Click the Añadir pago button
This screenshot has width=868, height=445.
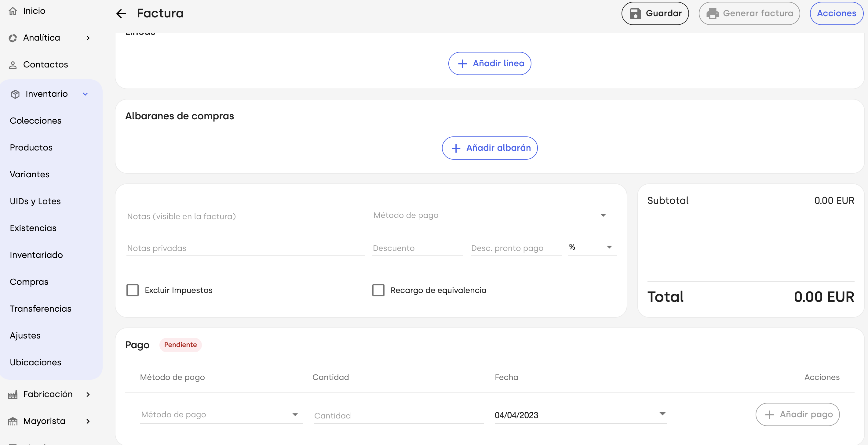[x=797, y=415]
